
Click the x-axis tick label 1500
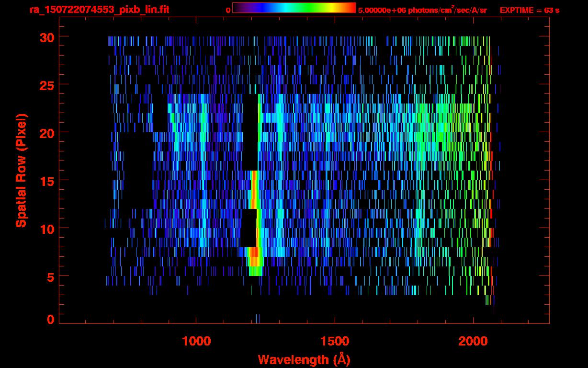click(x=334, y=341)
